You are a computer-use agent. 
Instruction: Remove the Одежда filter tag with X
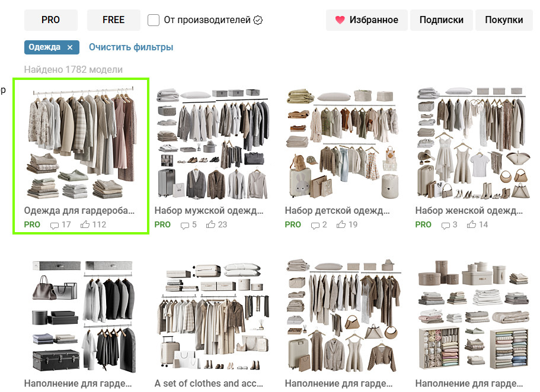(x=70, y=47)
